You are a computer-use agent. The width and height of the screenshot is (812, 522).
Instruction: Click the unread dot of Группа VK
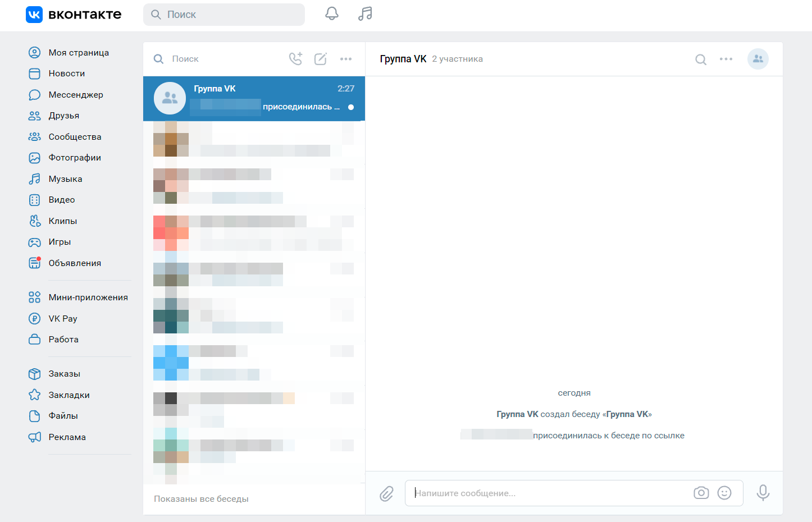pos(351,107)
